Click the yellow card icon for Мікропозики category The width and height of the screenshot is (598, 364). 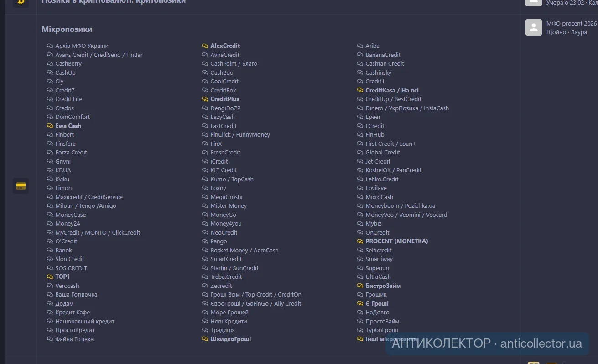[x=21, y=186]
